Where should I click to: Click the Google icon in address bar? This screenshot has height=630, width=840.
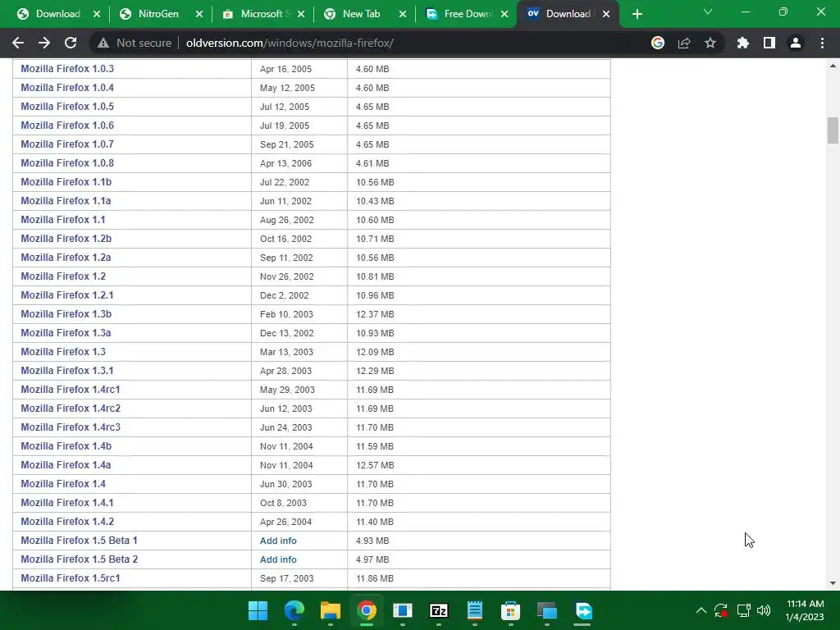[x=658, y=43]
